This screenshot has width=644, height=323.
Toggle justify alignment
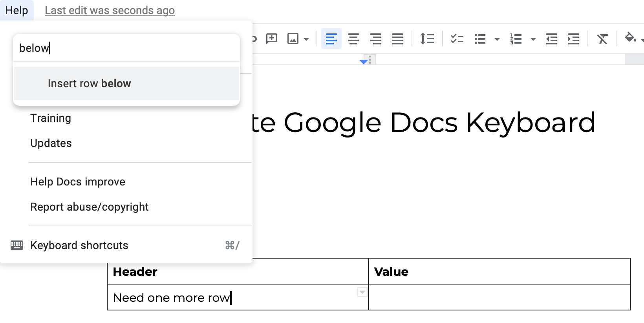[397, 39]
